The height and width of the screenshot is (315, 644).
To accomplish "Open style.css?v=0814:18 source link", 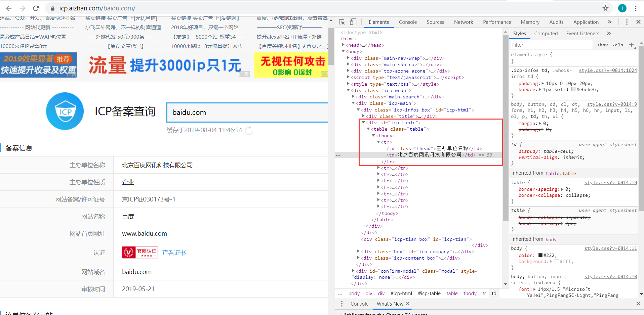I will click(610, 182).
